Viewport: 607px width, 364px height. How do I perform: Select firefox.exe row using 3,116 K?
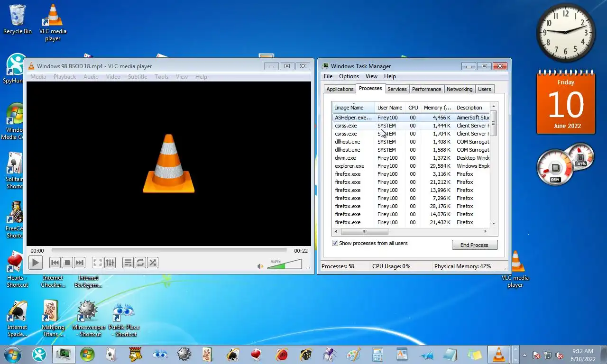(x=412, y=174)
